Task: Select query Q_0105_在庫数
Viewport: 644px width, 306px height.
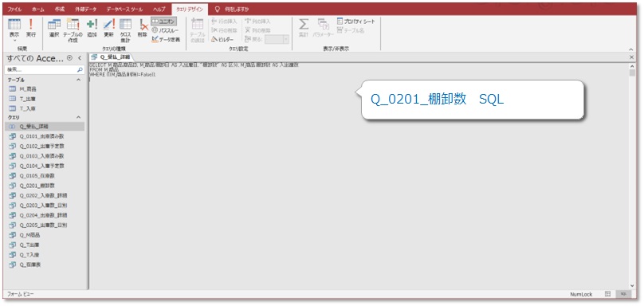Action: pyautogui.click(x=45, y=176)
